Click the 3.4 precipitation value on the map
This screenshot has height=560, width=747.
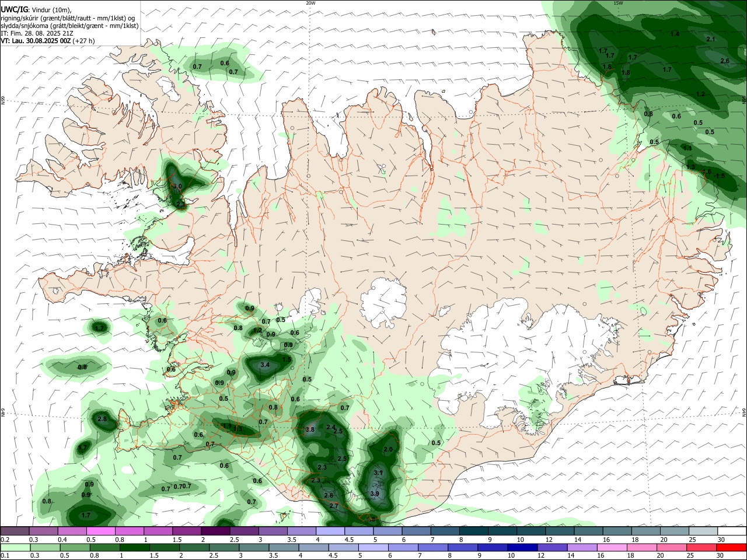[264, 365]
